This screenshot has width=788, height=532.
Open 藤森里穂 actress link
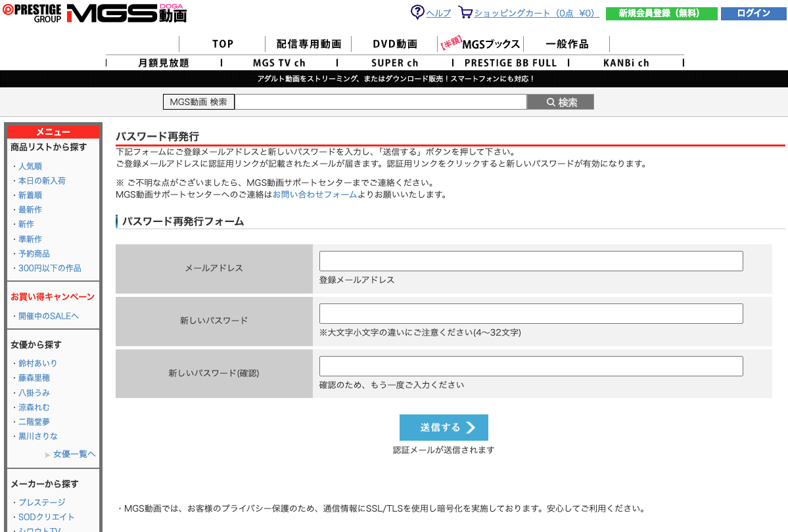pyautogui.click(x=34, y=378)
